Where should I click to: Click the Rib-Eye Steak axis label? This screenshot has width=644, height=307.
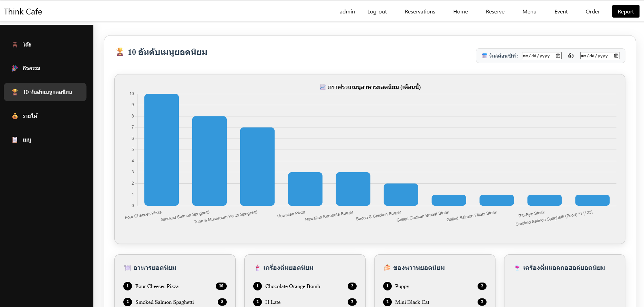(x=532, y=214)
